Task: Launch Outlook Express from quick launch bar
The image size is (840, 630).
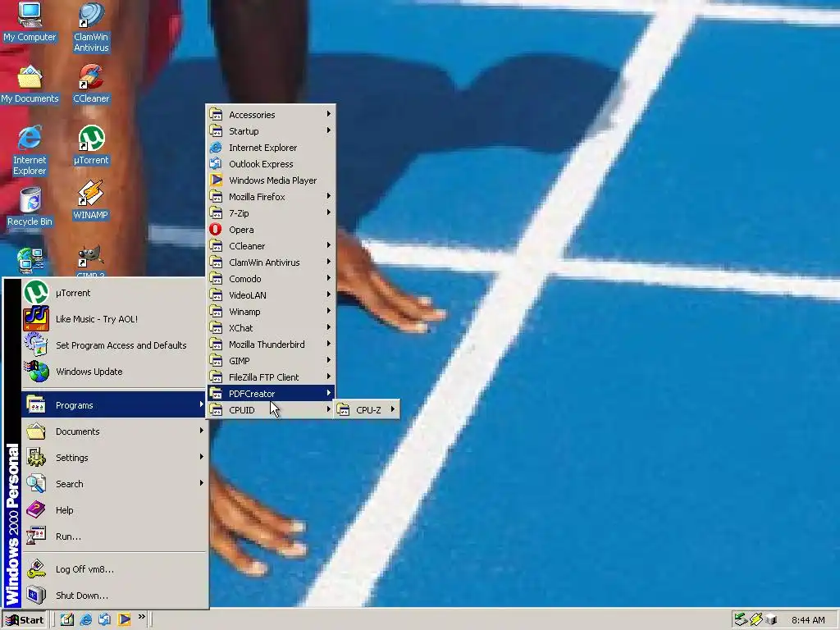Action: [105, 619]
